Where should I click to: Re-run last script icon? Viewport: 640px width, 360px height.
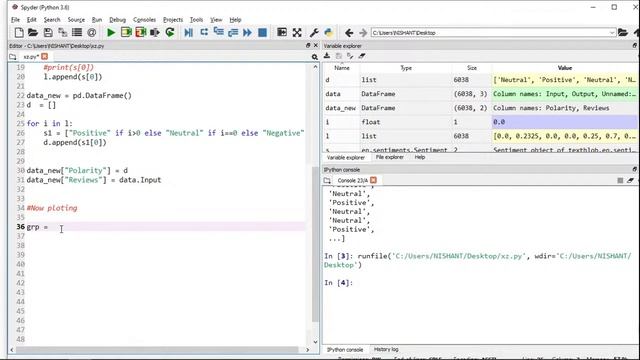(170, 33)
